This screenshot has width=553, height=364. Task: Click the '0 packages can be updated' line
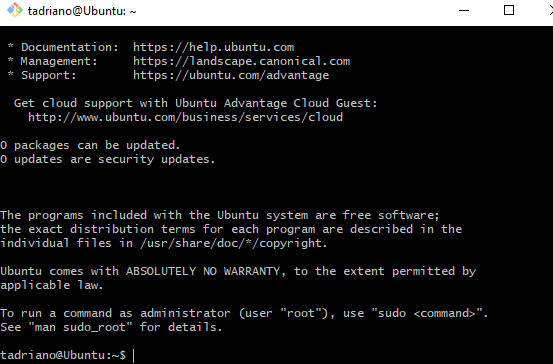[x=90, y=145]
